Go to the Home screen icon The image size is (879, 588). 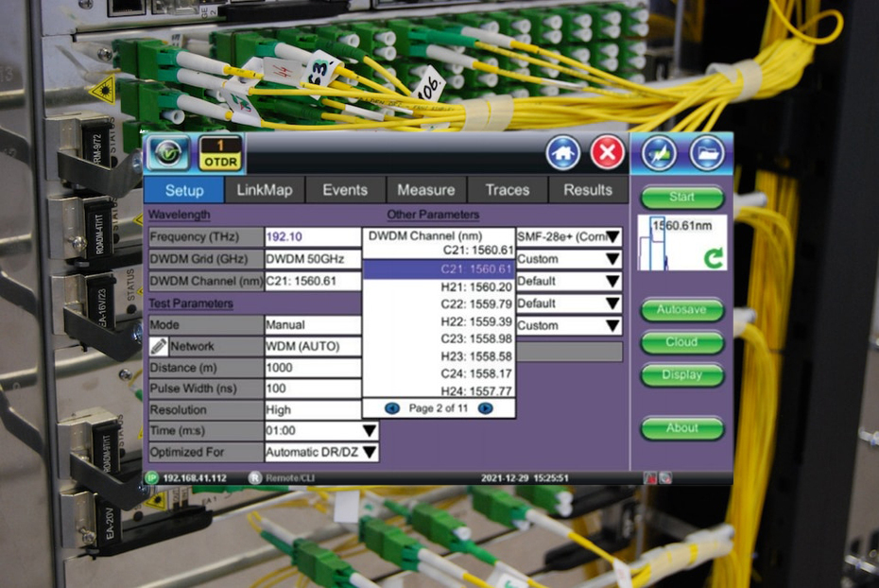point(563,152)
